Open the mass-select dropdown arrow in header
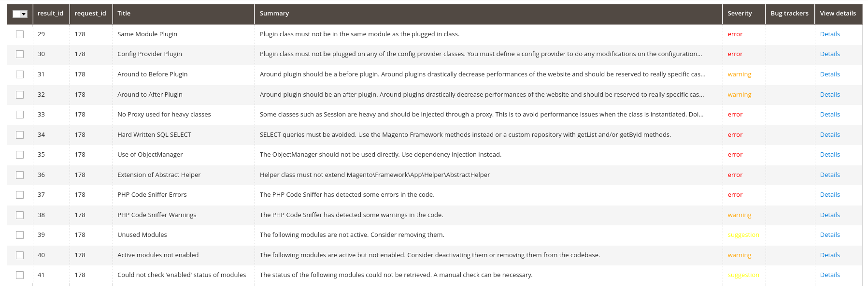Viewport: 868px width, 293px height. coord(24,14)
